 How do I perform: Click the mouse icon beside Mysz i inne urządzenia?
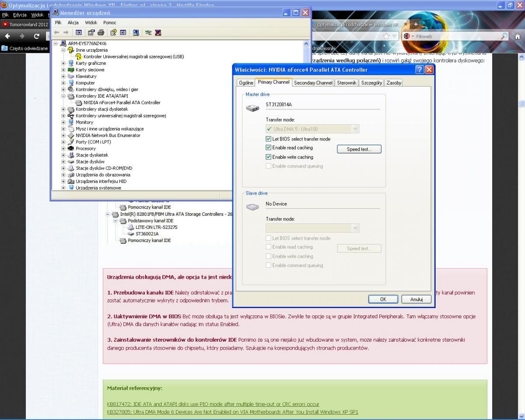click(71, 129)
